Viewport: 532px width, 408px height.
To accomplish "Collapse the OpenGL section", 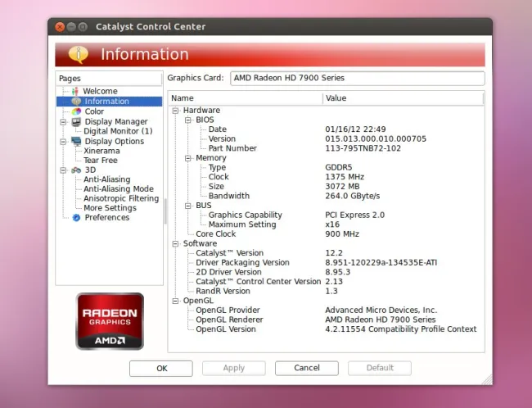I will [x=175, y=301].
